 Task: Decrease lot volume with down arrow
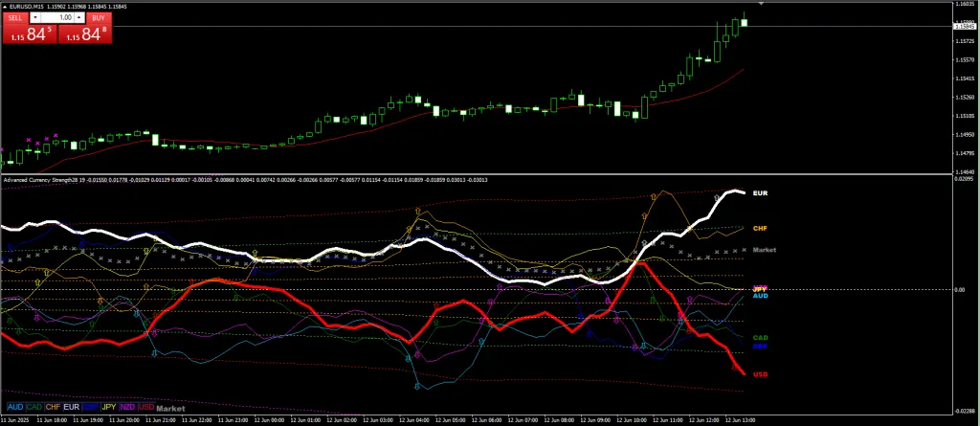pyautogui.click(x=35, y=17)
